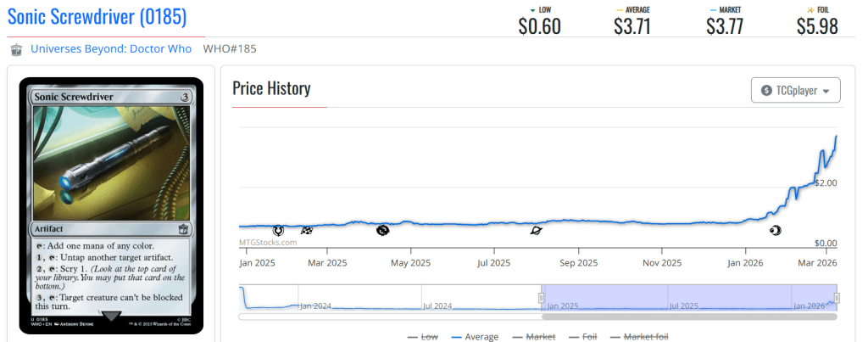Open the Universes Beyond: Doctor Who set link
Screen dimensions: 868x342
[111, 48]
